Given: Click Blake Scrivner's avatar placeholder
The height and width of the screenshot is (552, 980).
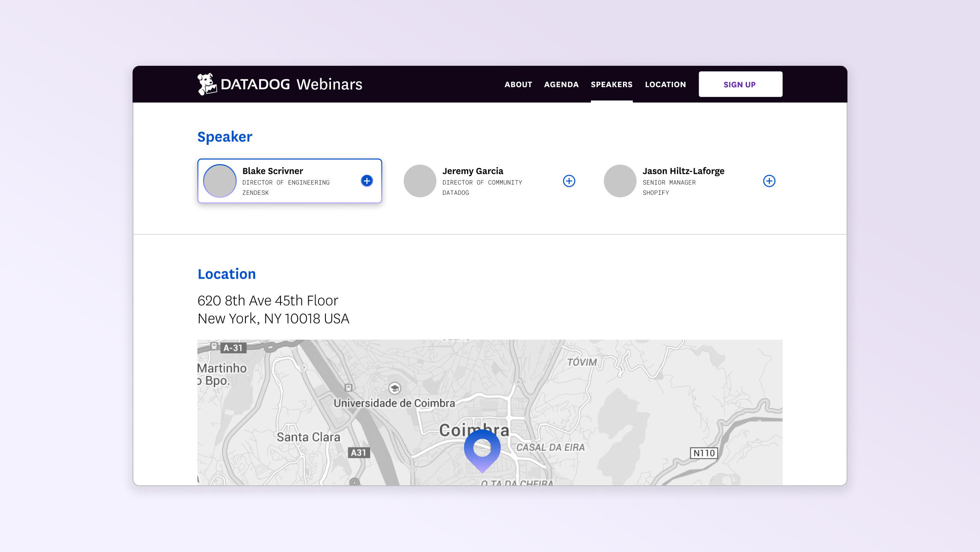Looking at the screenshot, I should point(220,181).
